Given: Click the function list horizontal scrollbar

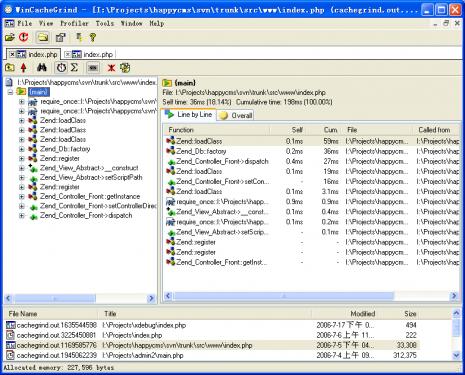Looking at the screenshot, I should click(x=311, y=296).
